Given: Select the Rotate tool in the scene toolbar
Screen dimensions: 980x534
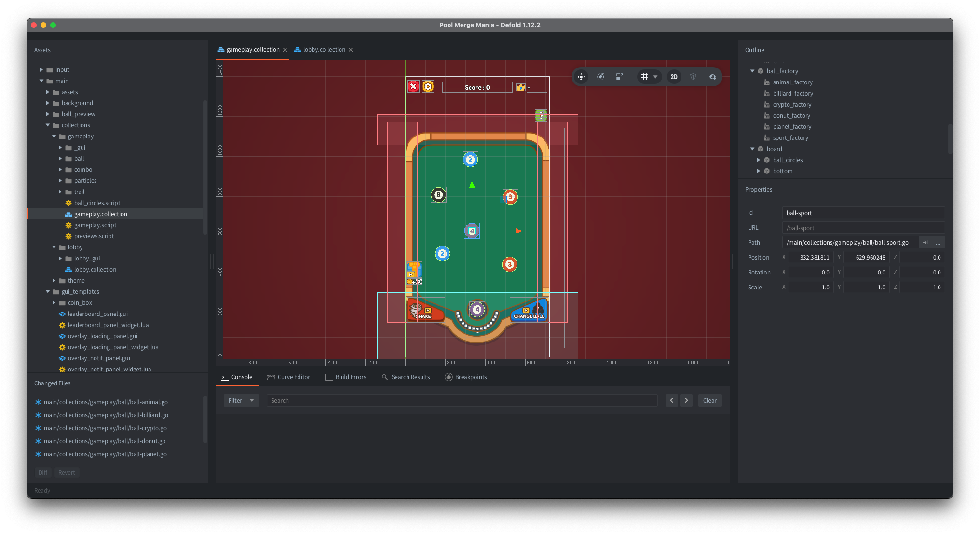Looking at the screenshot, I should (600, 77).
